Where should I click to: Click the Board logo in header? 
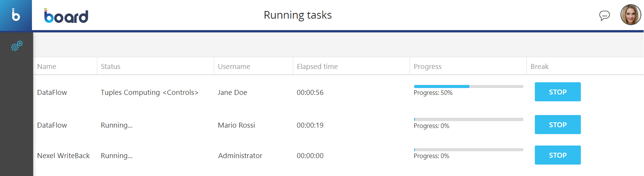(x=66, y=16)
